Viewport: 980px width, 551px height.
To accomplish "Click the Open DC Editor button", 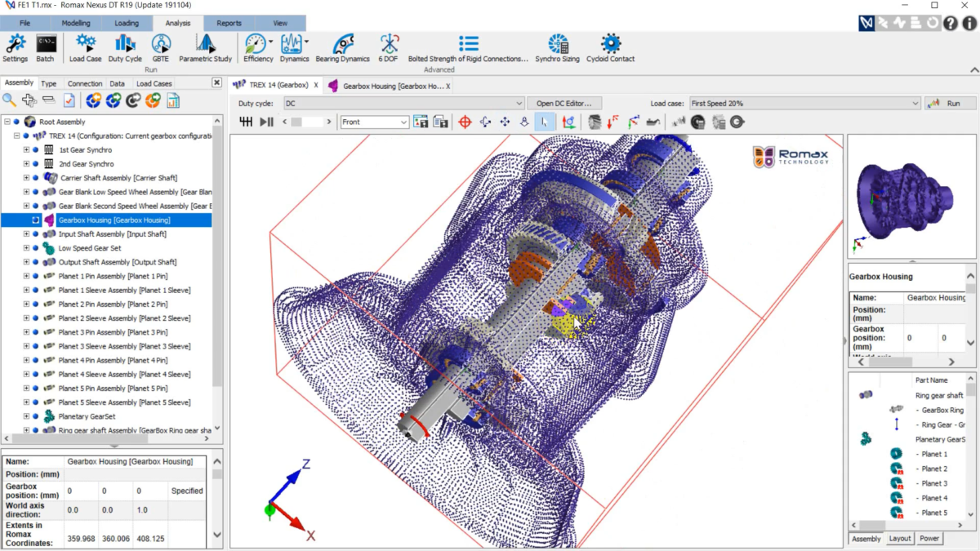I will pos(564,104).
